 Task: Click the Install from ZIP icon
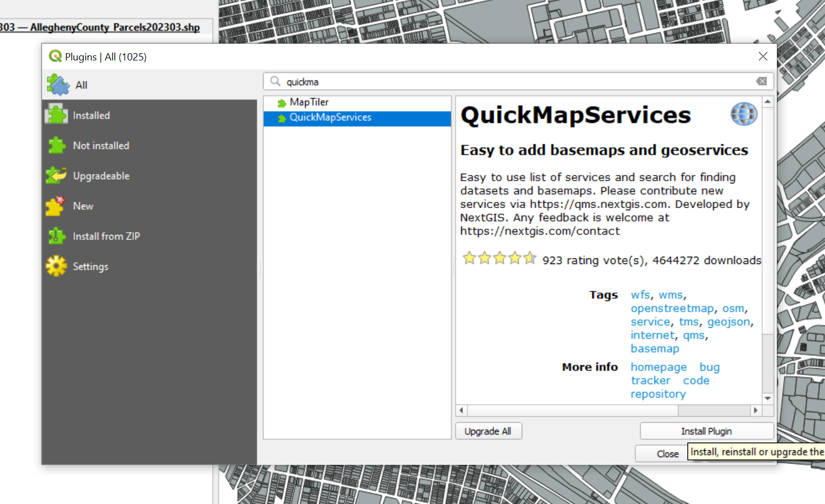pyautogui.click(x=57, y=236)
